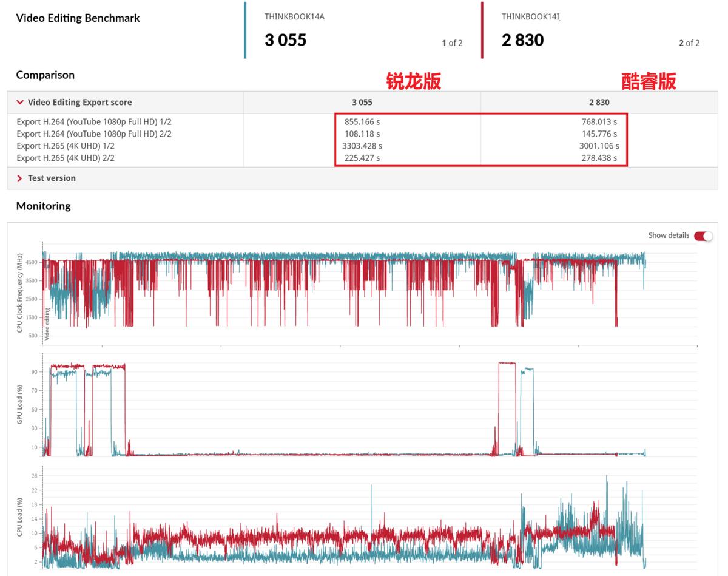728x576 pixels.
Task: Toggle the Show details switch
Action: (703, 235)
